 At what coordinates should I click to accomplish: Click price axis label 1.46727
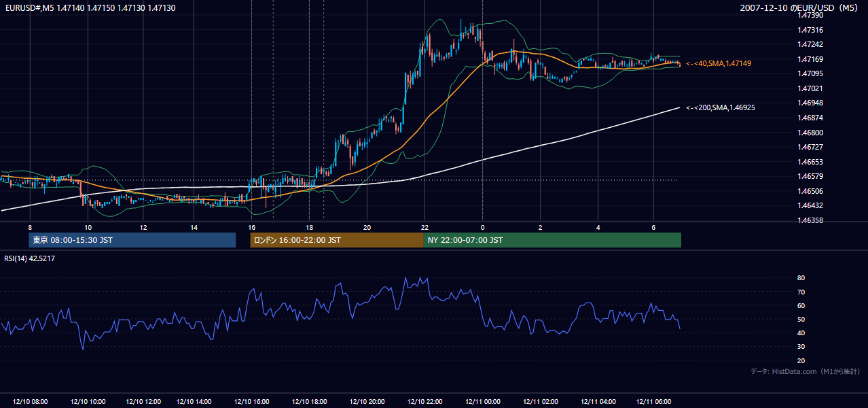pos(810,147)
